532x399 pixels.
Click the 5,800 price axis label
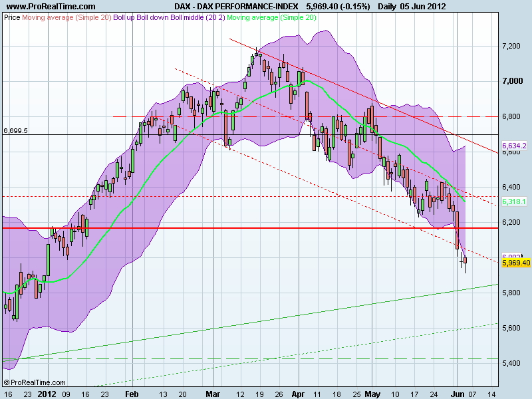pos(511,293)
